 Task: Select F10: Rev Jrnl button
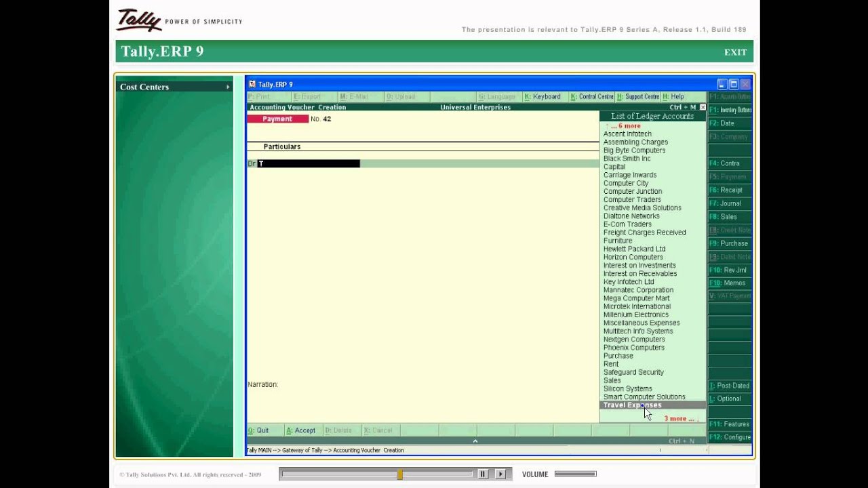point(730,270)
